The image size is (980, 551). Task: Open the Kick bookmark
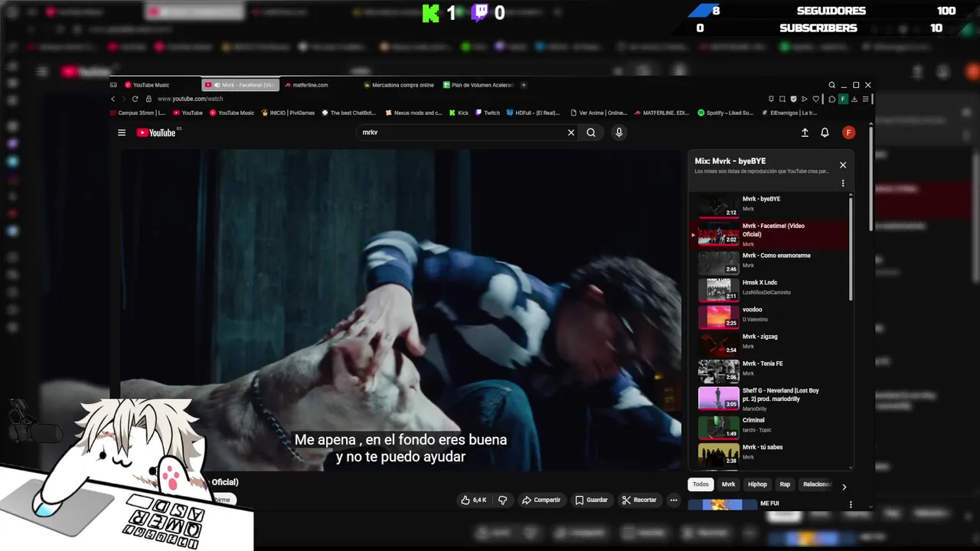459,112
